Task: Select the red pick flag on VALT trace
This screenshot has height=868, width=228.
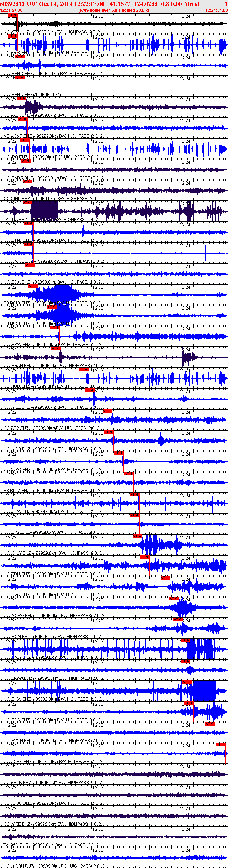Action: (22, 98)
